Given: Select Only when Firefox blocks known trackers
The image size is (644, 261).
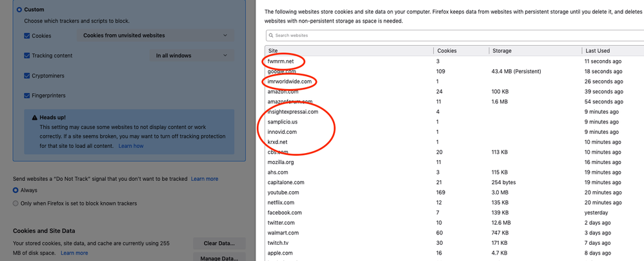Looking at the screenshot, I should click(x=15, y=204).
